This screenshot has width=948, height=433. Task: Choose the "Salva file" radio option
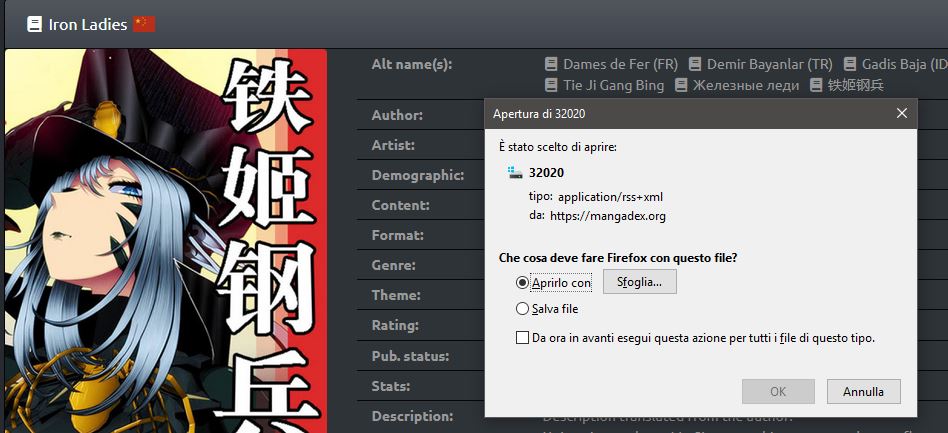(522, 309)
